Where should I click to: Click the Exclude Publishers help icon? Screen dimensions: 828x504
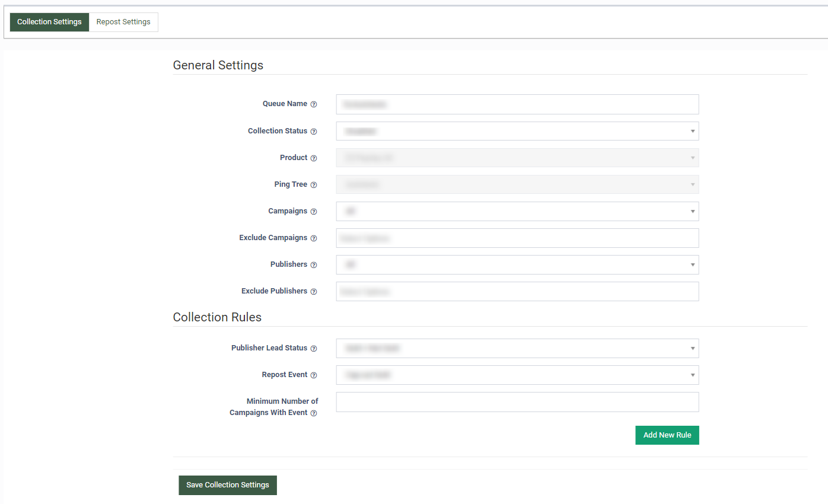[314, 292]
